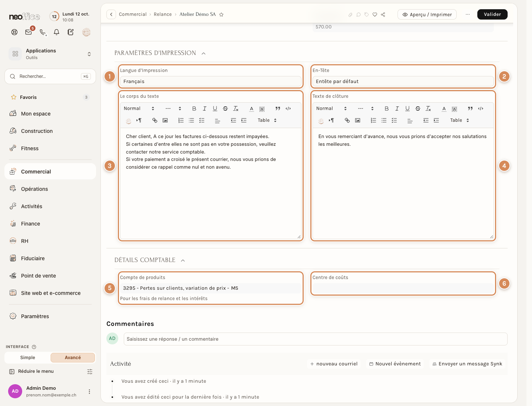Click the paperclip attachments icon

(350, 15)
